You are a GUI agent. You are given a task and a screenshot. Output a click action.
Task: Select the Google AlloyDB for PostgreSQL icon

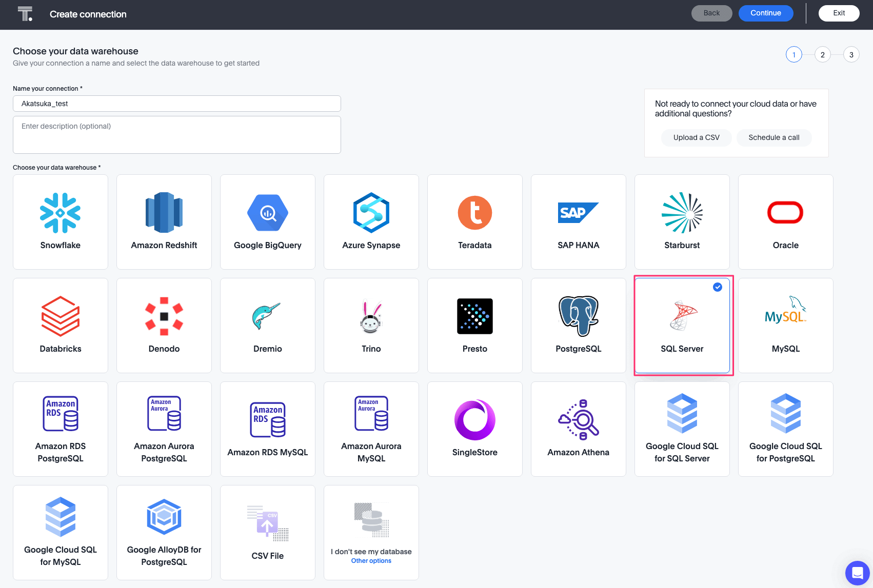click(x=164, y=517)
